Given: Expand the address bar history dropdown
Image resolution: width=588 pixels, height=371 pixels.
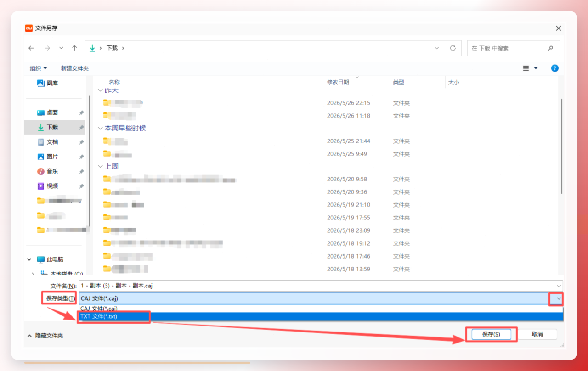Looking at the screenshot, I should coord(437,48).
